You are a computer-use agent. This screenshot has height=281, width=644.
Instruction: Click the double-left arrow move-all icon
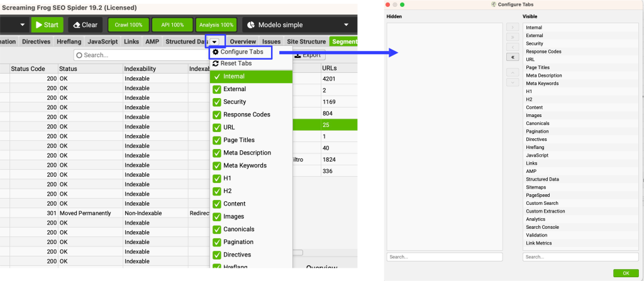click(512, 57)
